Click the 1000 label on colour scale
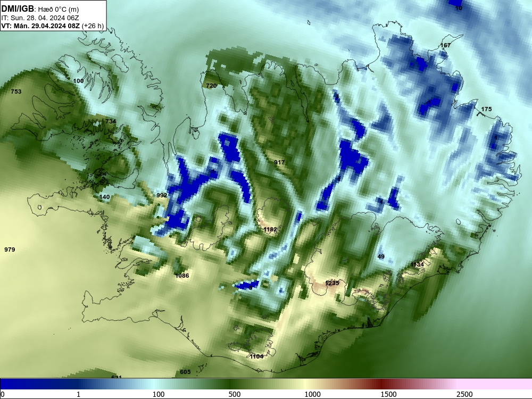Screen dimensions: 532x399 312,394
